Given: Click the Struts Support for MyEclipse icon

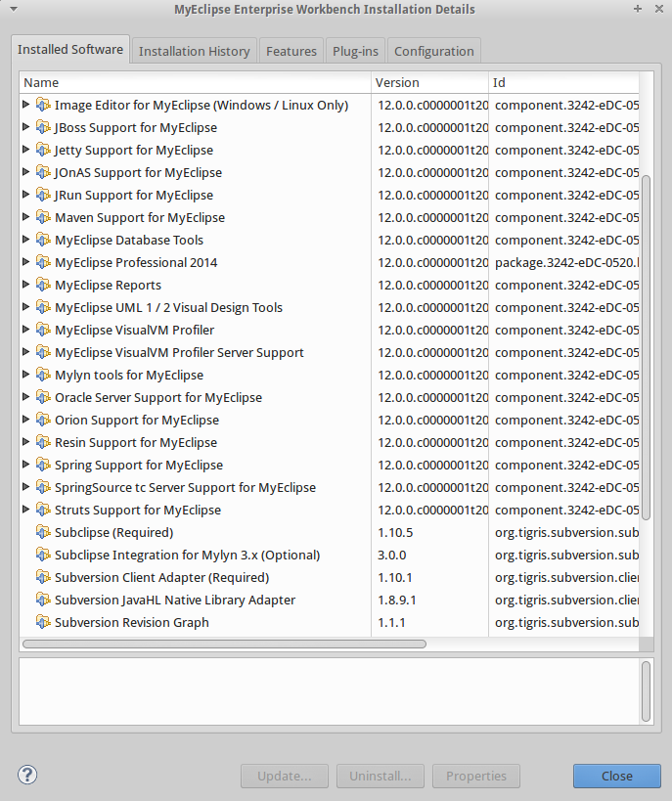Looking at the screenshot, I should click(43, 510).
